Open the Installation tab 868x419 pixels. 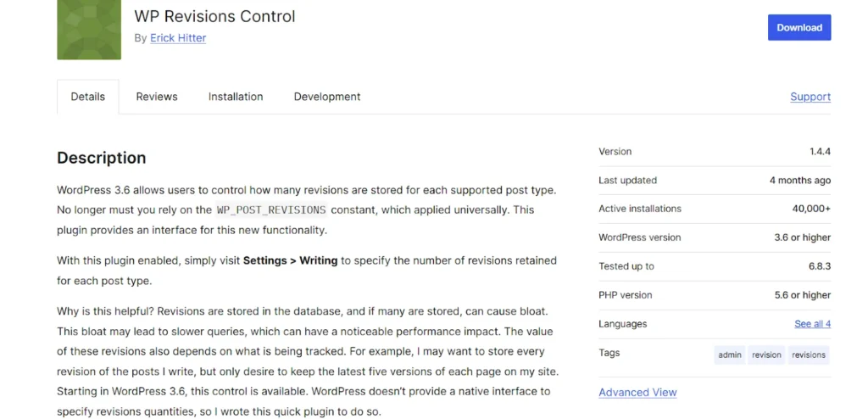[x=236, y=97]
